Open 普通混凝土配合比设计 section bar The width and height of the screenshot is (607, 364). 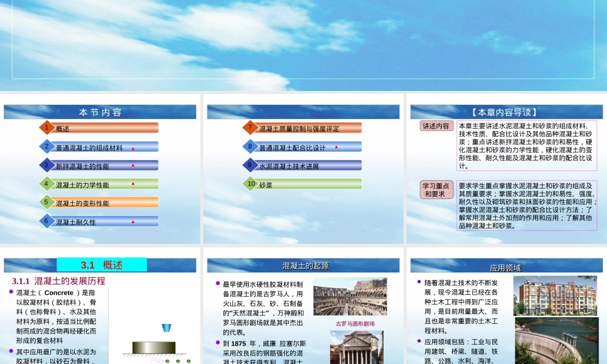[x=308, y=147]
